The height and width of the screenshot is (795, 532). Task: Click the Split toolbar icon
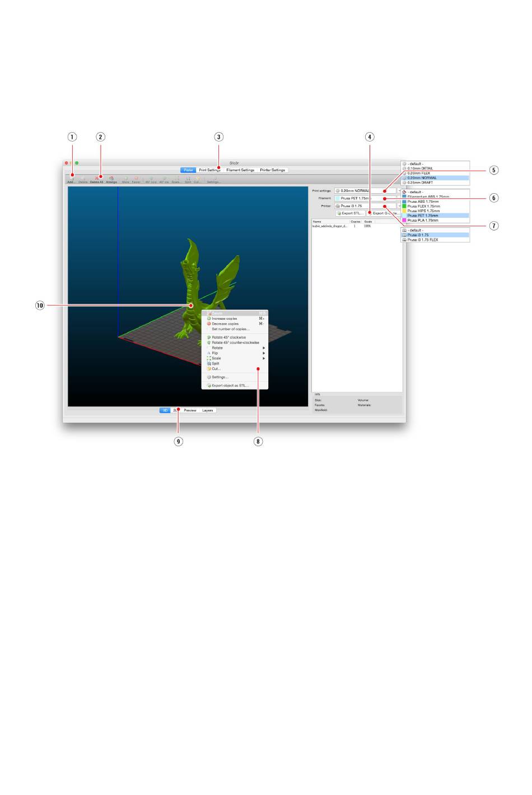coord(188,180)
